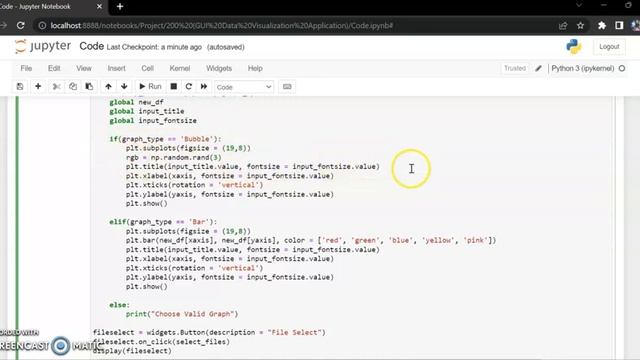Paste cells below
This screenshot has width=640, height=360.
(89, 87)
